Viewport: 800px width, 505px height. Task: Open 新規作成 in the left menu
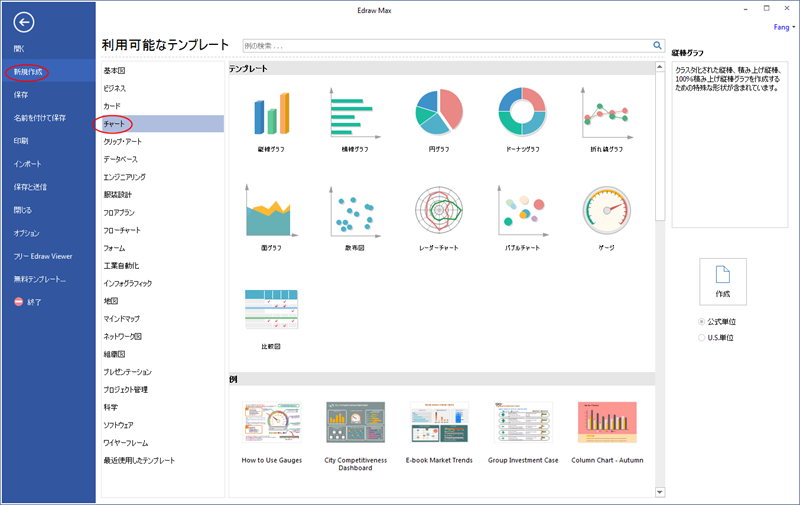point(30,72)
